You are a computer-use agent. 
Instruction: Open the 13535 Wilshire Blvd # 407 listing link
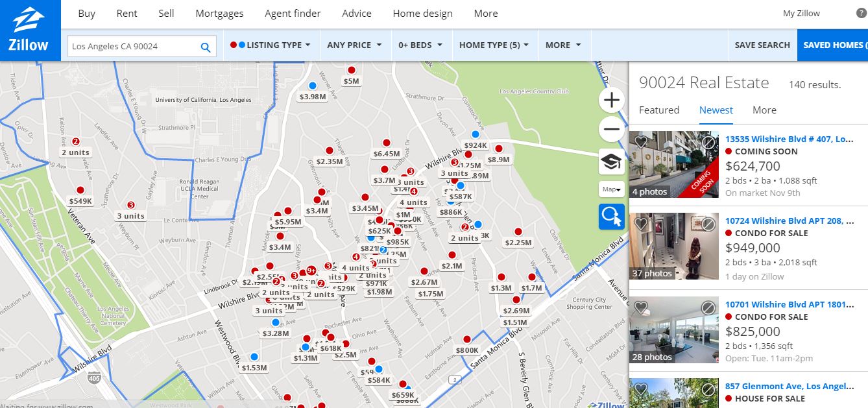point(790,139)
